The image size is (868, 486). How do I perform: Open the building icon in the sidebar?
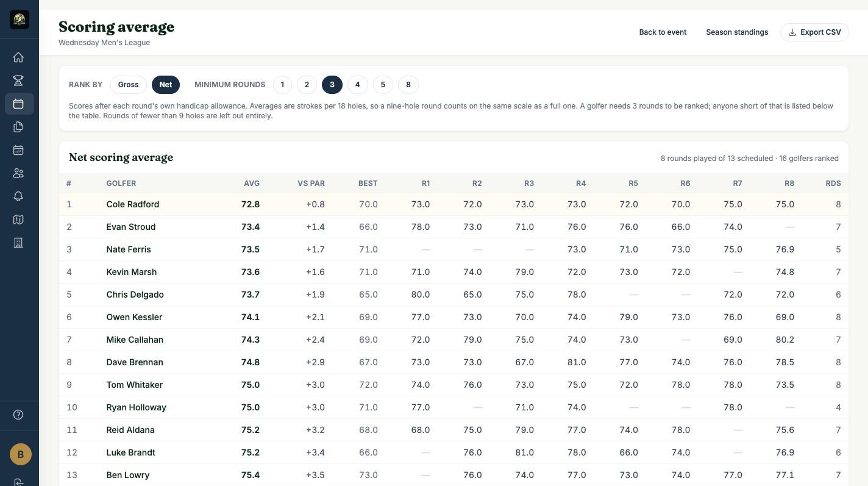point(18,243)
